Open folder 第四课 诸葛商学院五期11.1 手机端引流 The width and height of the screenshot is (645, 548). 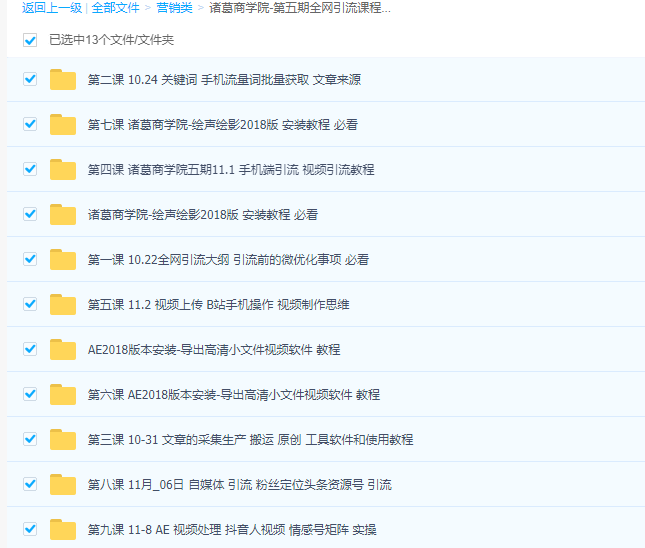click(x=231, y=170)
